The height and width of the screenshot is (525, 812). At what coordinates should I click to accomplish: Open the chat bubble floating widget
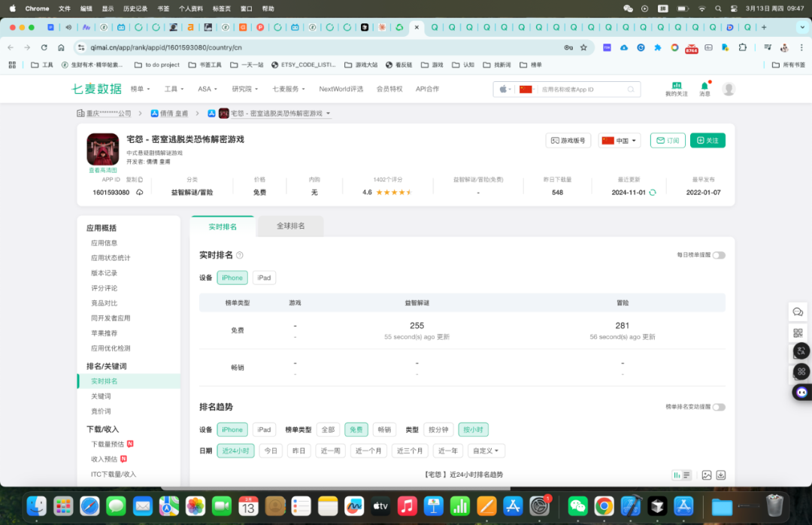798,312
